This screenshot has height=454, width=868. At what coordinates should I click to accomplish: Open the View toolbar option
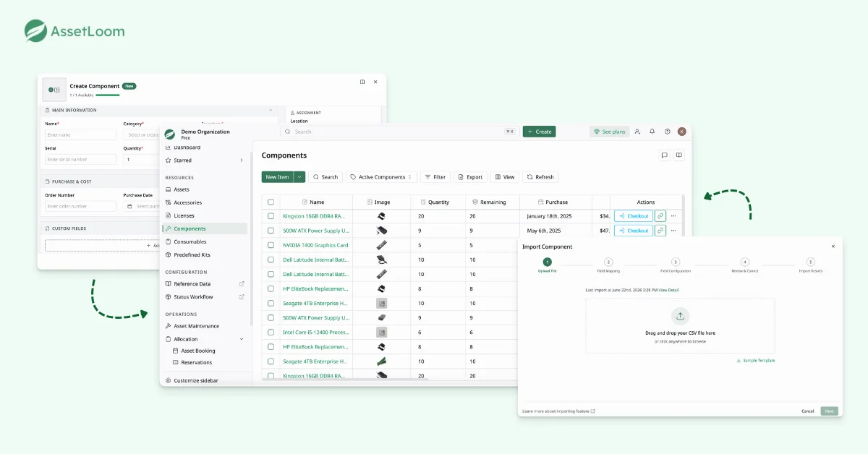505,177
